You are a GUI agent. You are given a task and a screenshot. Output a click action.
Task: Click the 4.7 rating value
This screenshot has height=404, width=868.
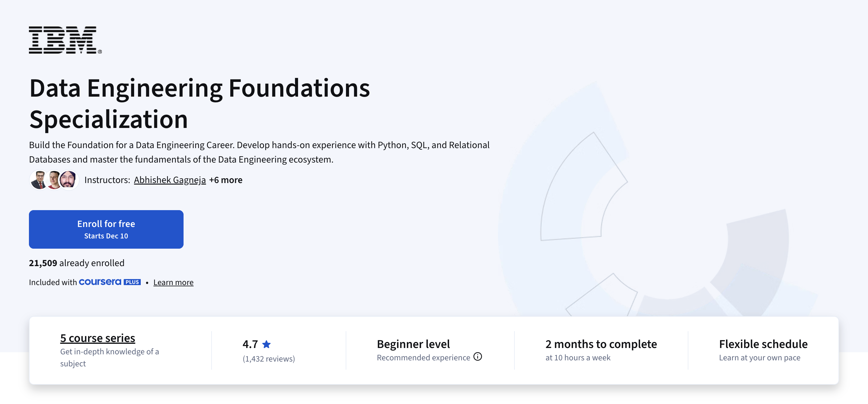[x=249, y=344]
